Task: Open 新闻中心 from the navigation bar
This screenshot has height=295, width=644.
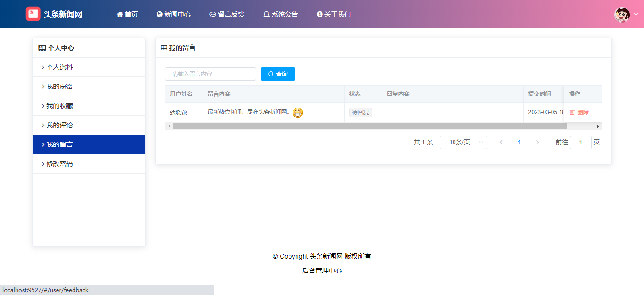Action: 173,14
